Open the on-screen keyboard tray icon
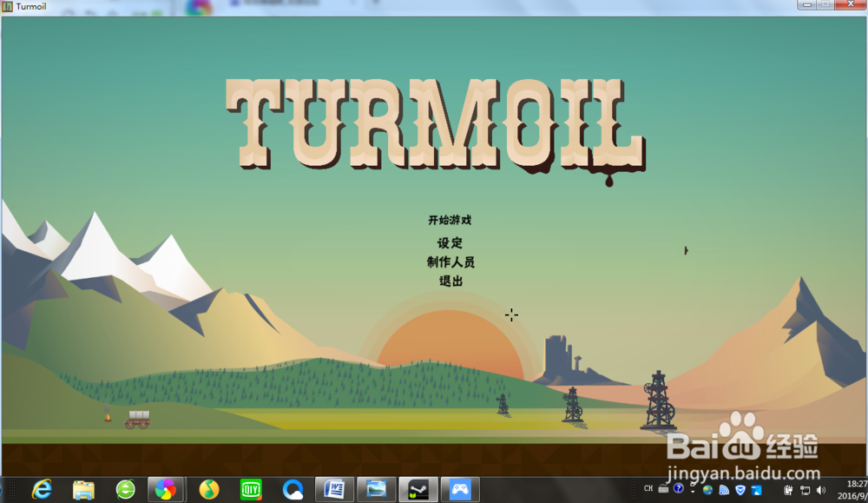The height and width of the screenshot is (503, 868). pos(663,488)
